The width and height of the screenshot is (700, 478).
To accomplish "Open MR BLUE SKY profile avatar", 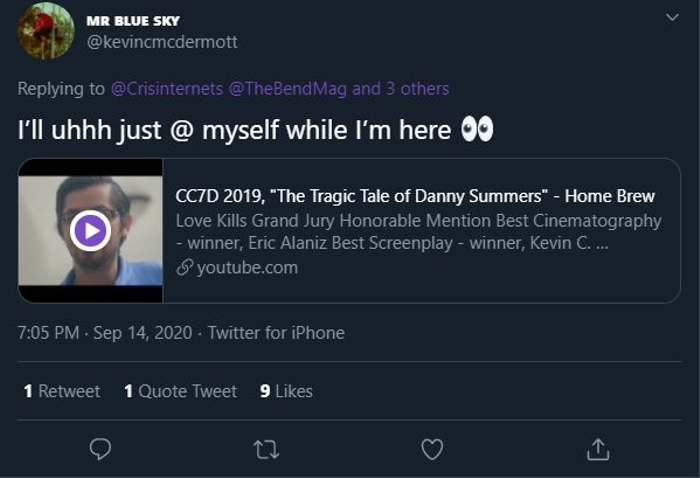I will (x=46, y=31).
